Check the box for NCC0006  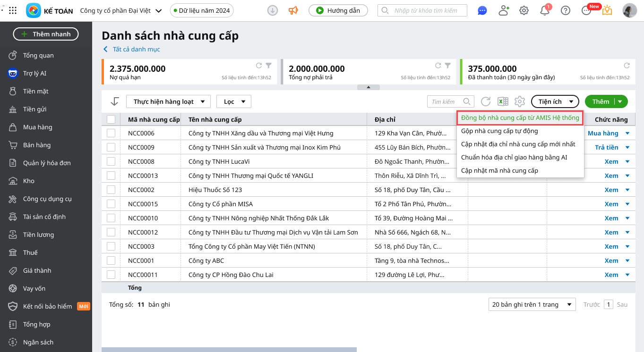111,133
